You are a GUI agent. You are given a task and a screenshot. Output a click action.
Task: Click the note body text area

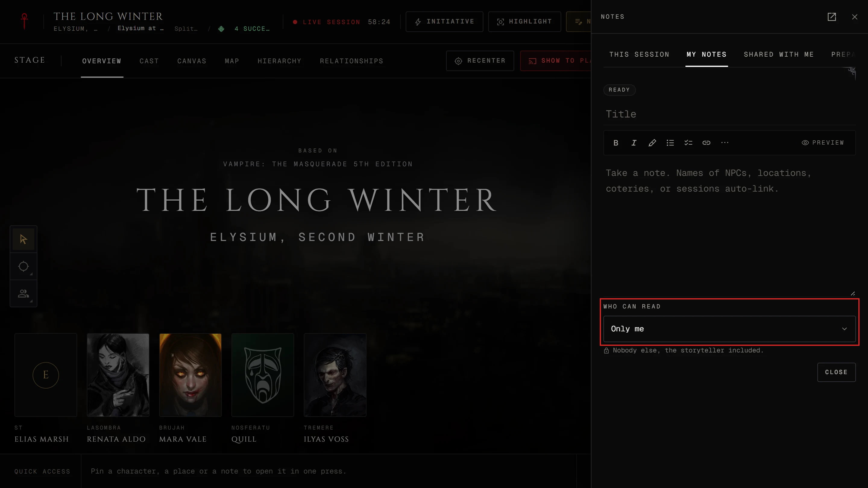(x=729, y=229)
